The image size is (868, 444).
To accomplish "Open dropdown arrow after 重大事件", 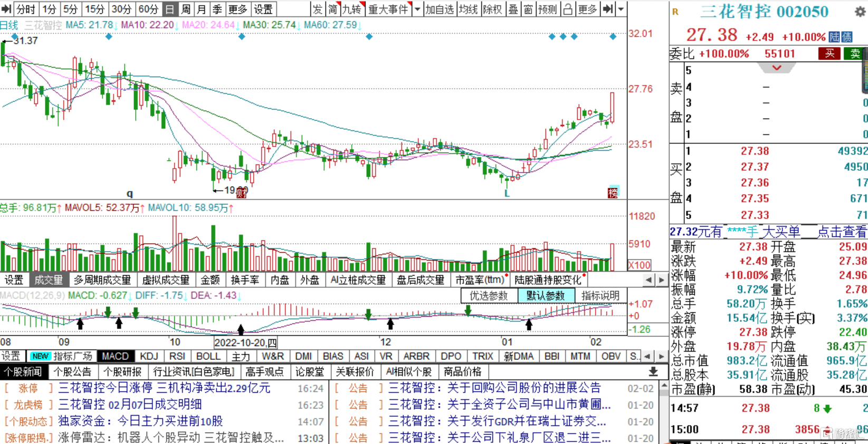I will coord(417,9).
